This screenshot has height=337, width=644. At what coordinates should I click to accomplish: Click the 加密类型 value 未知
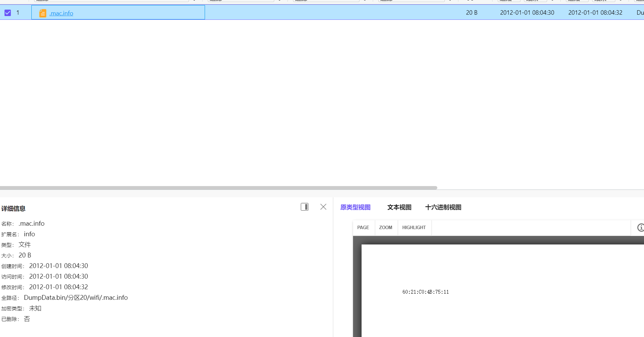[35, 308]
